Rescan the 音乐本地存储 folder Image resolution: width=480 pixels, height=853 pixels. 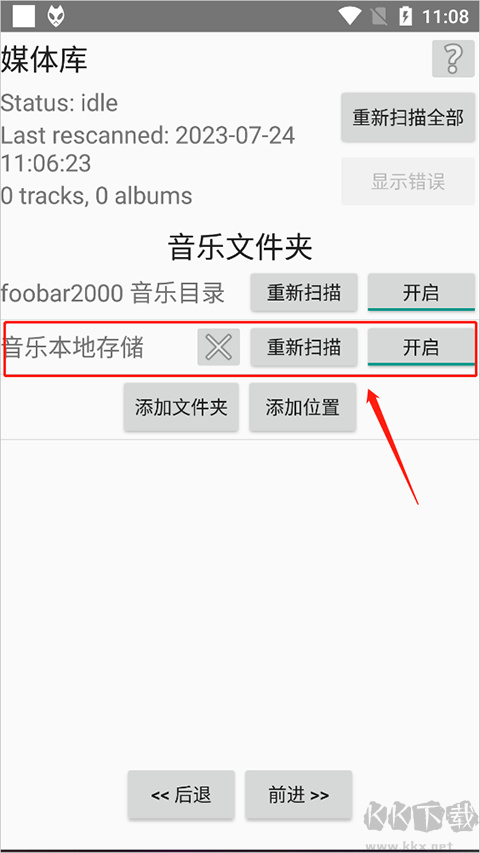[304, 347]
